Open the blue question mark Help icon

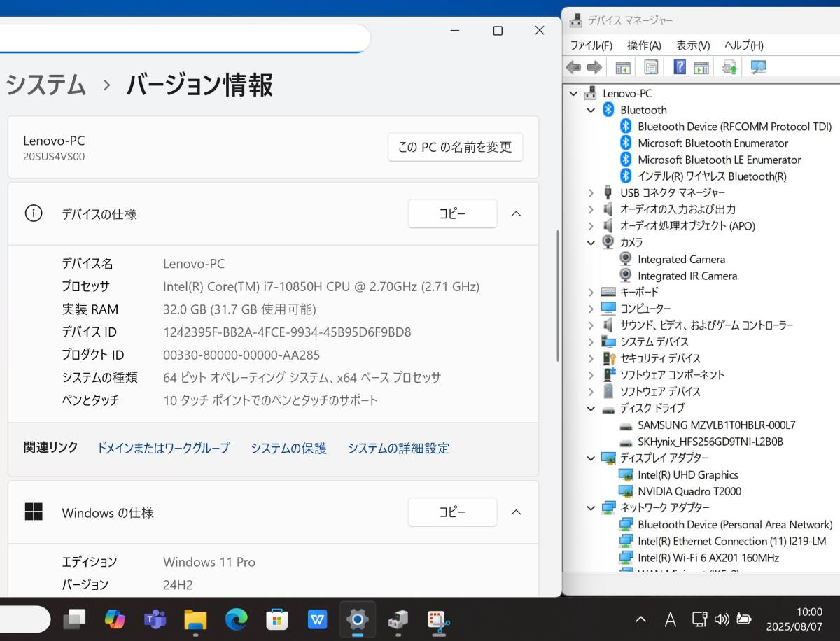click(680, 67)
